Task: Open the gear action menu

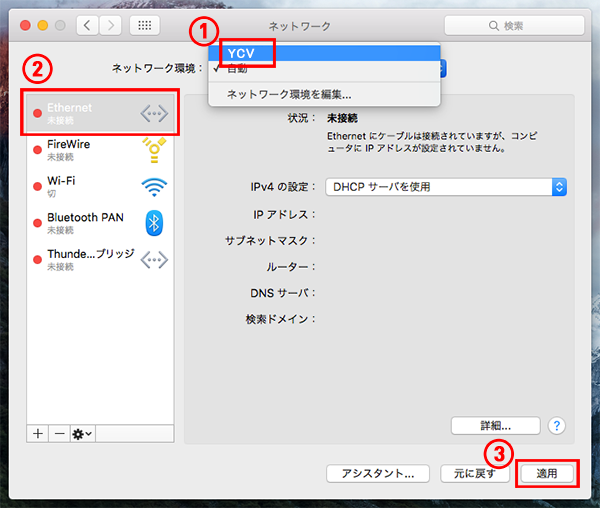Action: click(83, 433)
